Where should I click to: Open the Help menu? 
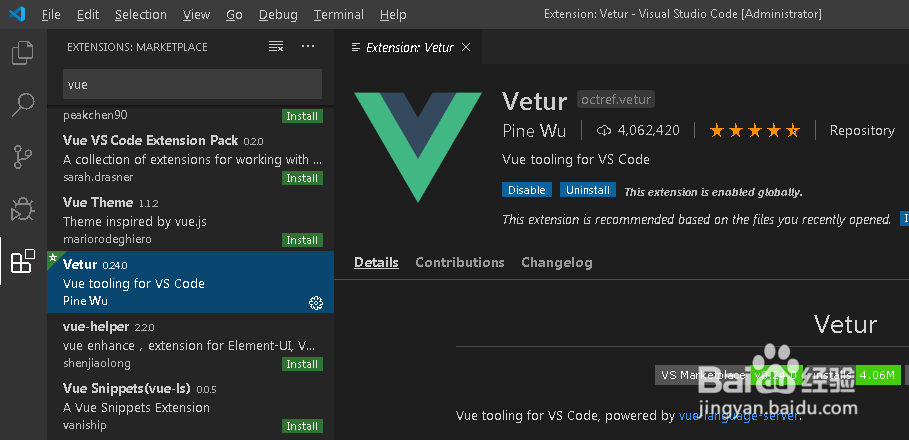point(393,14)
